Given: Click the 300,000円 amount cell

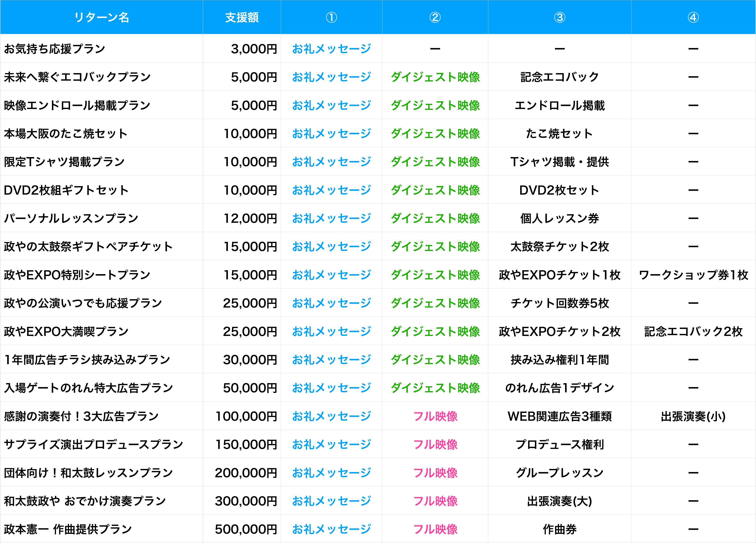Looking at the screenshot, I should click(246, 501).
